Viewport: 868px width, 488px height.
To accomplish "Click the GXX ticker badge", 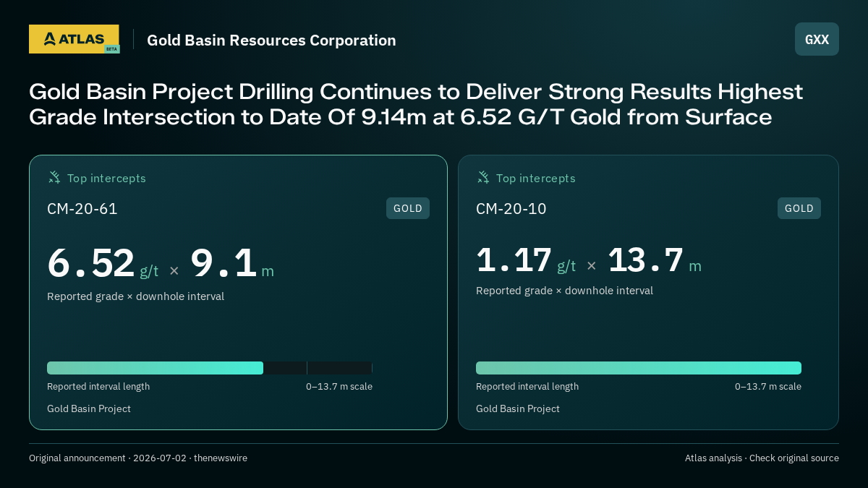I will pos(817,39).
